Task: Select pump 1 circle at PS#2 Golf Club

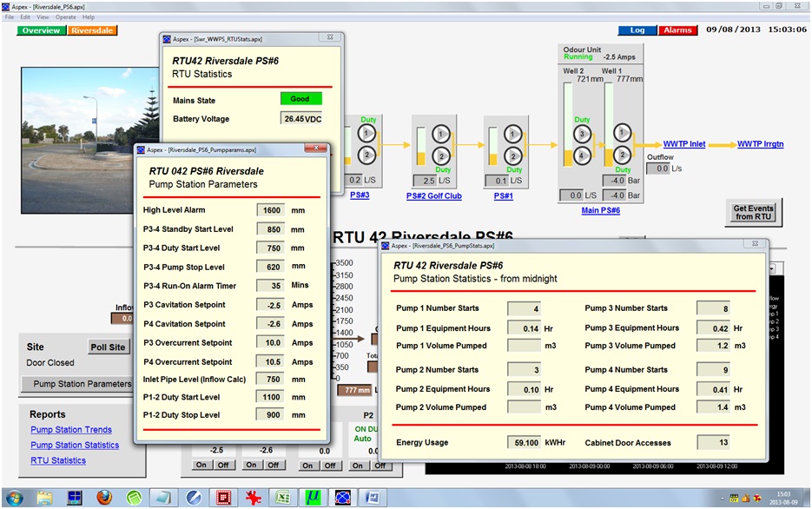Action: pyautogui.click(x=441, y=134)
